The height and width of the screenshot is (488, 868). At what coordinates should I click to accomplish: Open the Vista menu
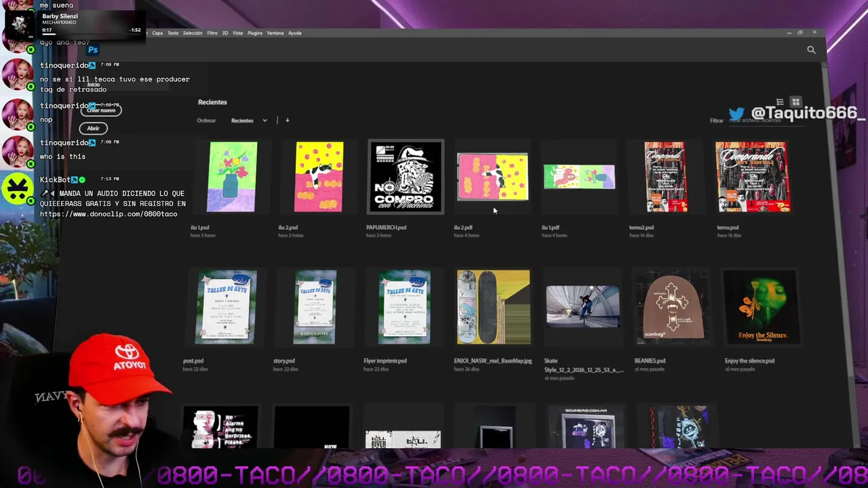(237, 33)
